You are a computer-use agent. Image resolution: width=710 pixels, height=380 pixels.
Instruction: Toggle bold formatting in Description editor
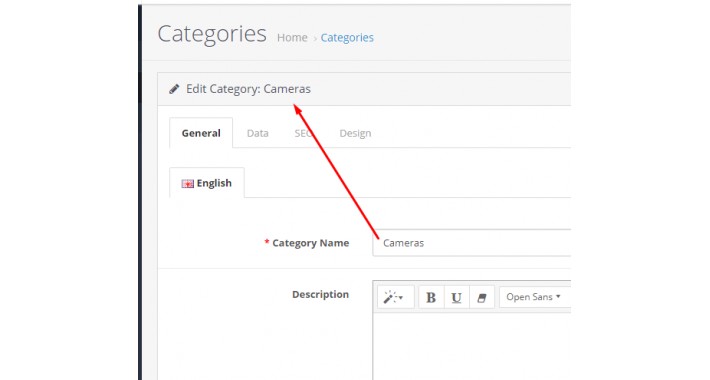431,297
